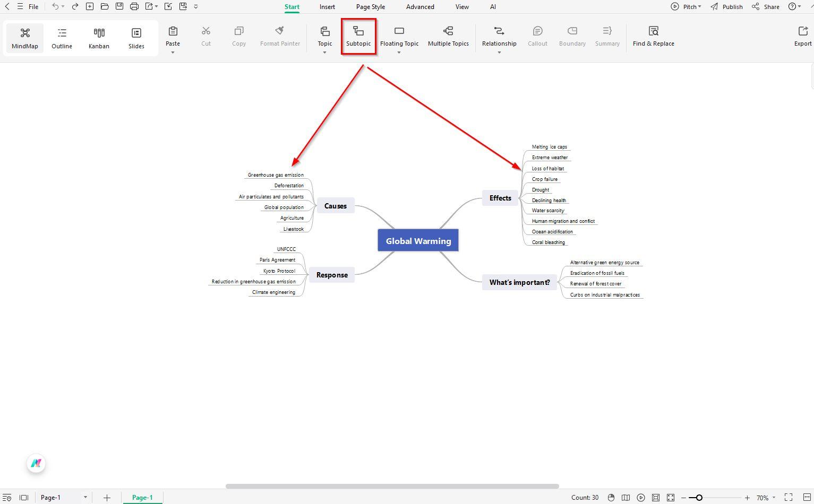Viewport: 814px width, 504px height.
Task: Click the save-as icon in quick toolbar
Action: coord(183,6)
